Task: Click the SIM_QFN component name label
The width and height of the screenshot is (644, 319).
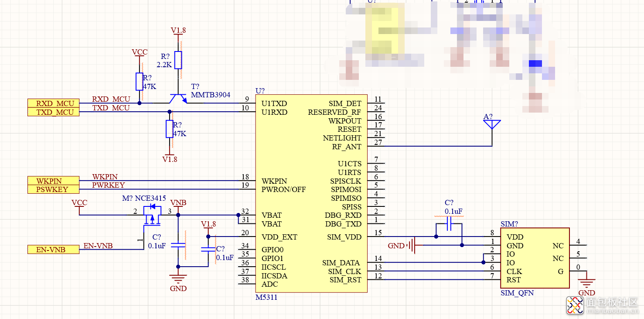Action: [x=517, y=293]
